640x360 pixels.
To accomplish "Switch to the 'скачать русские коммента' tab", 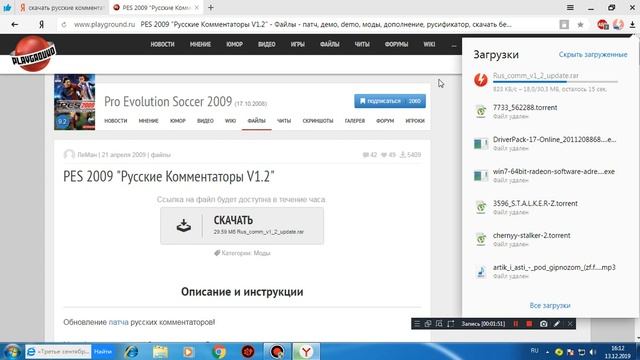I will pyautogui.click(x=62, y=8).
